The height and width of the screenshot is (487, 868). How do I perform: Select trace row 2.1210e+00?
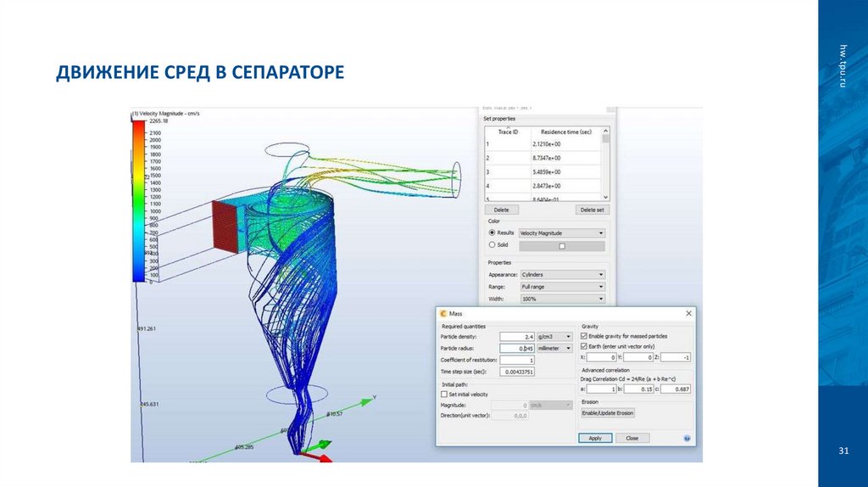click(542, 144)
